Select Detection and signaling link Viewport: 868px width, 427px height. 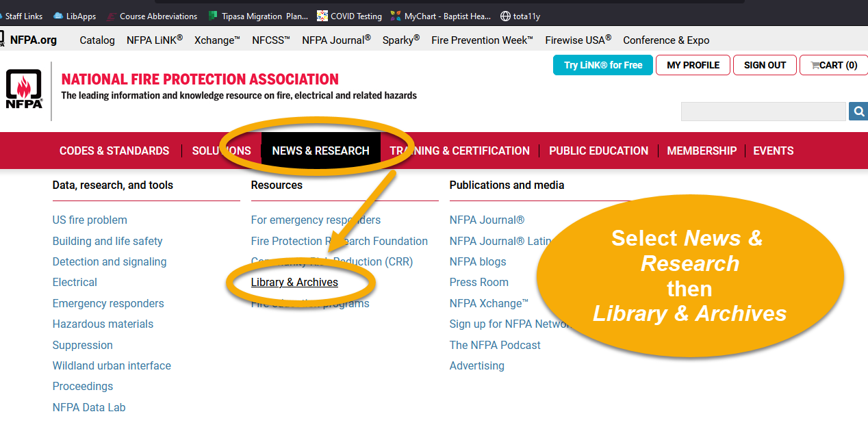[x=110, y=261]
